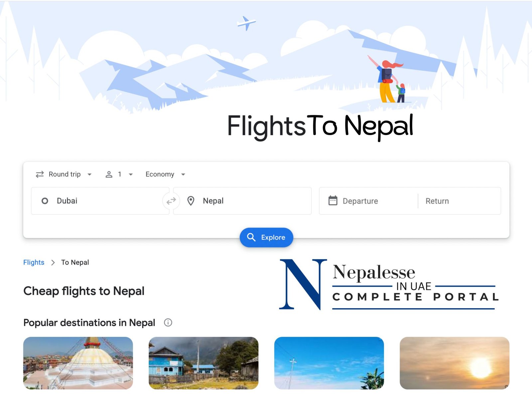
Task: Select the Nepal destination input field
Action: click(x=242, y=201)
